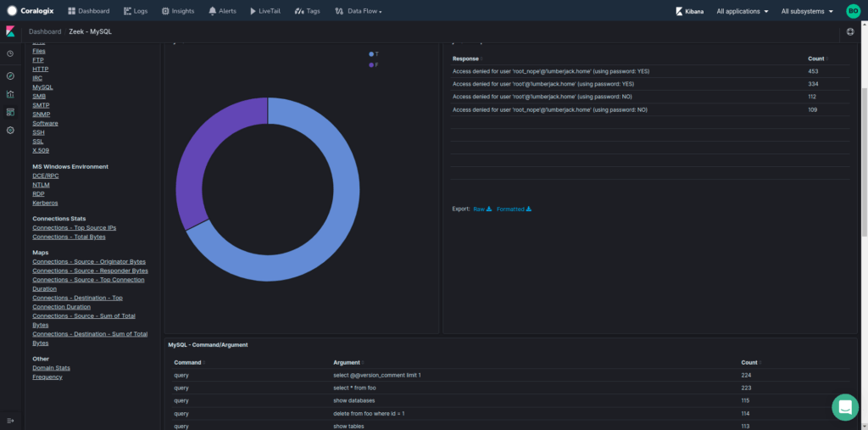
Task: Open the Files dashboard link
Action: coord(39,51)
